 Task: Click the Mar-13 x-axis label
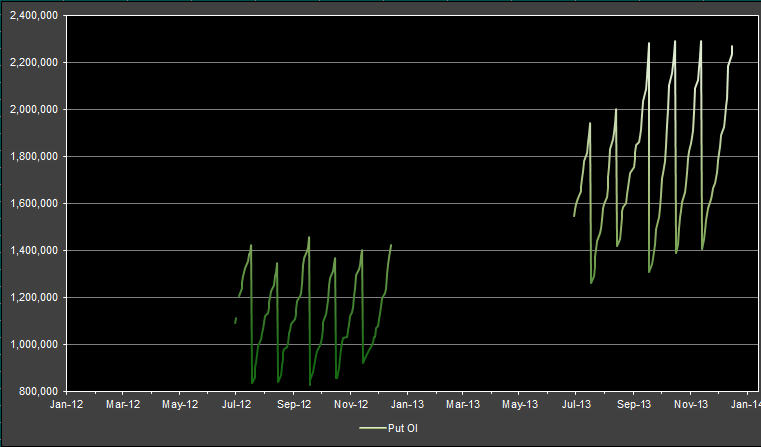[x=463, y=404]
